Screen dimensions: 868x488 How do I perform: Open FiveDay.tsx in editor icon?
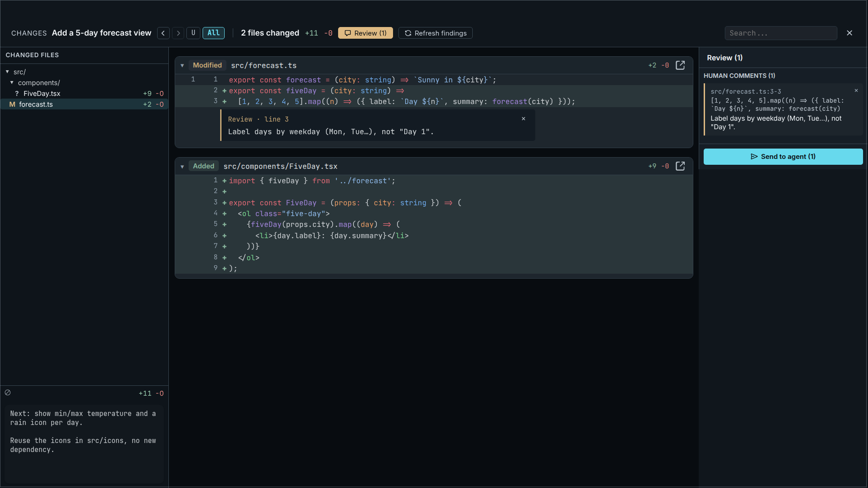click(680, 166)
